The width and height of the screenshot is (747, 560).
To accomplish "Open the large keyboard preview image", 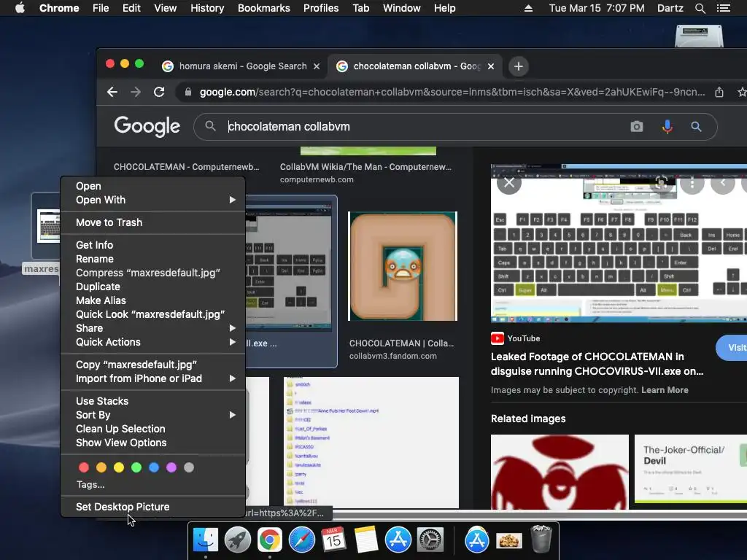I will point(619,244).
